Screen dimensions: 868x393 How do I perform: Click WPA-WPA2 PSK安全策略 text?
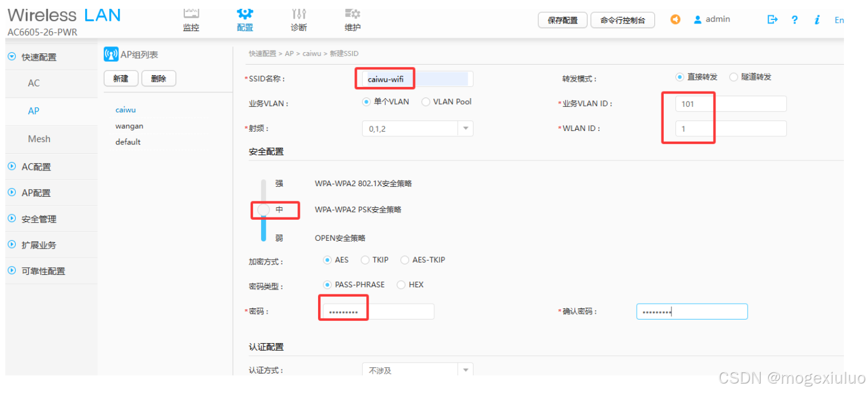tap(358, 210)
